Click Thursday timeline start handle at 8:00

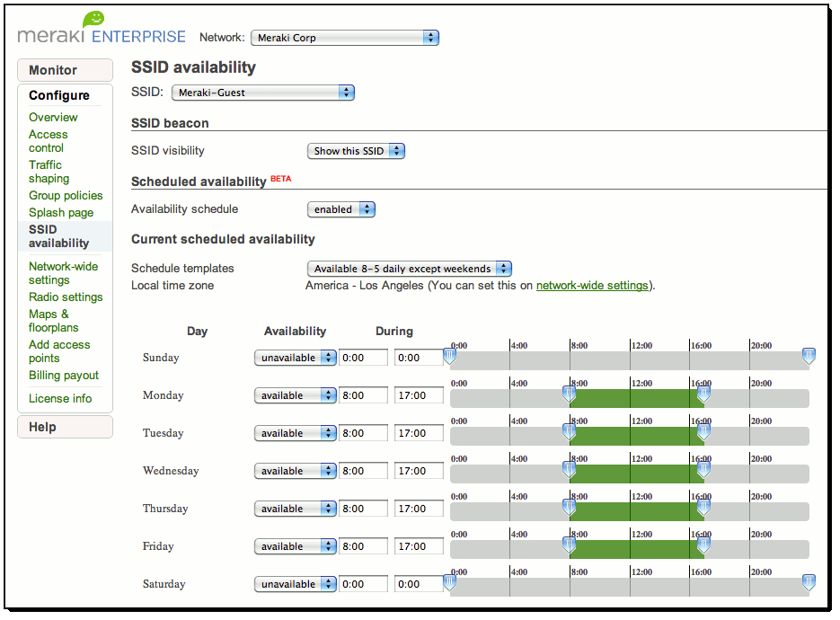click(x=570, y=507)
